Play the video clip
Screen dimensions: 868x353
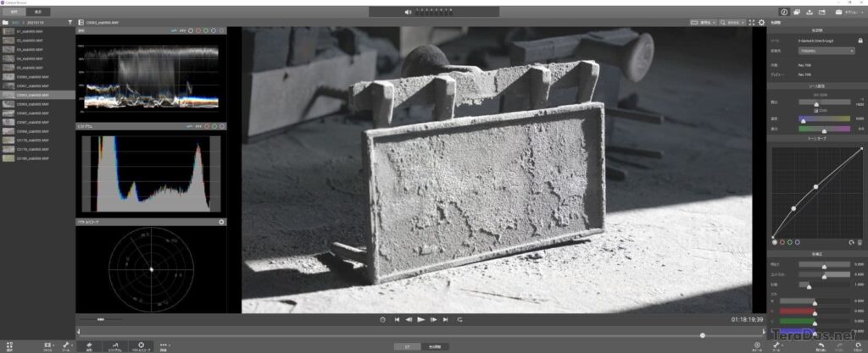click(x=420, y=319)
